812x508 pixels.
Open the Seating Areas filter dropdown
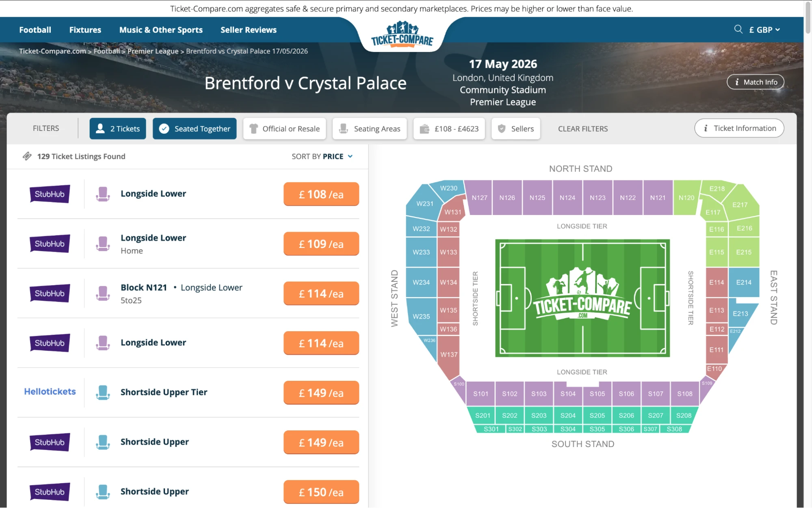[369, 128]
